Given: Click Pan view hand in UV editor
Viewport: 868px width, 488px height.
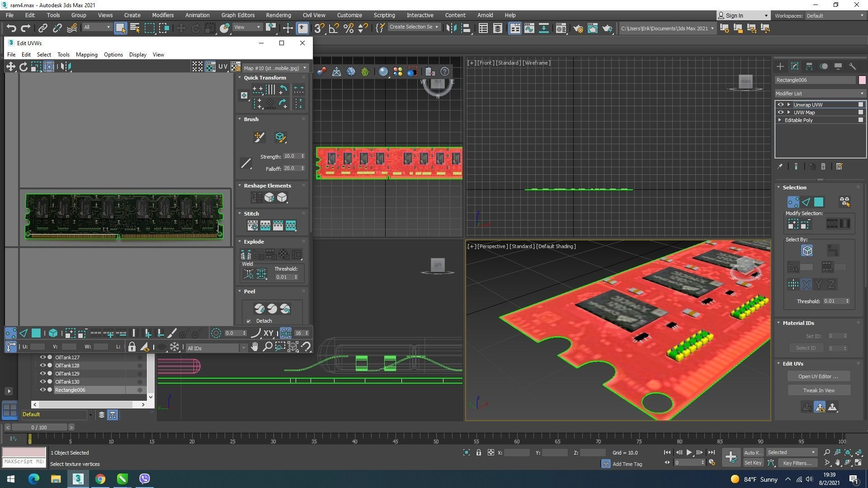Looking at the screenshot, I should tap(255, 347).
